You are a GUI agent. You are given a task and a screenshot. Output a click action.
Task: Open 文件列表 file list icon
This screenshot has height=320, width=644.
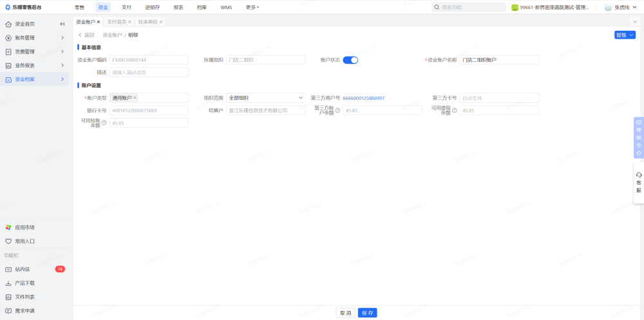click(x=8, y=297)
